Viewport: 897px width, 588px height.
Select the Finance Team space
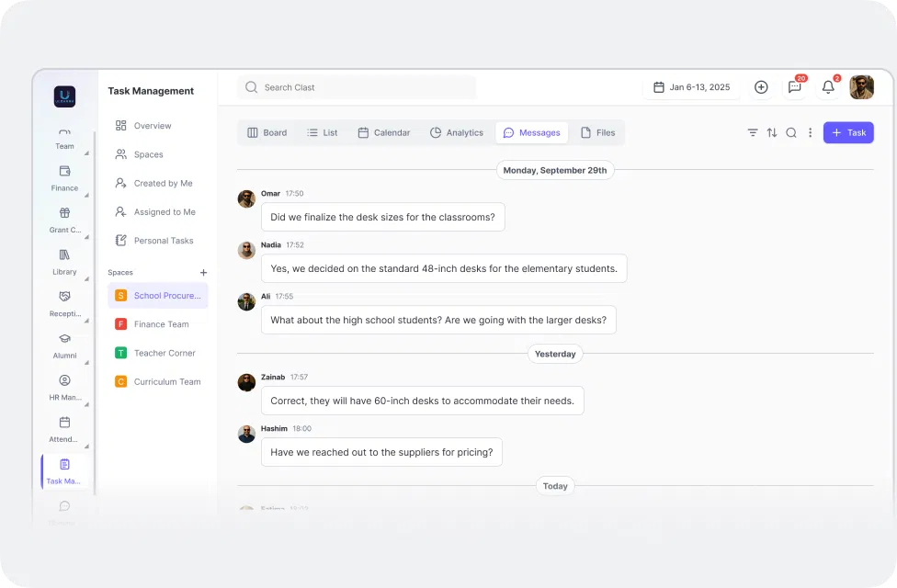tap(158, 324)
